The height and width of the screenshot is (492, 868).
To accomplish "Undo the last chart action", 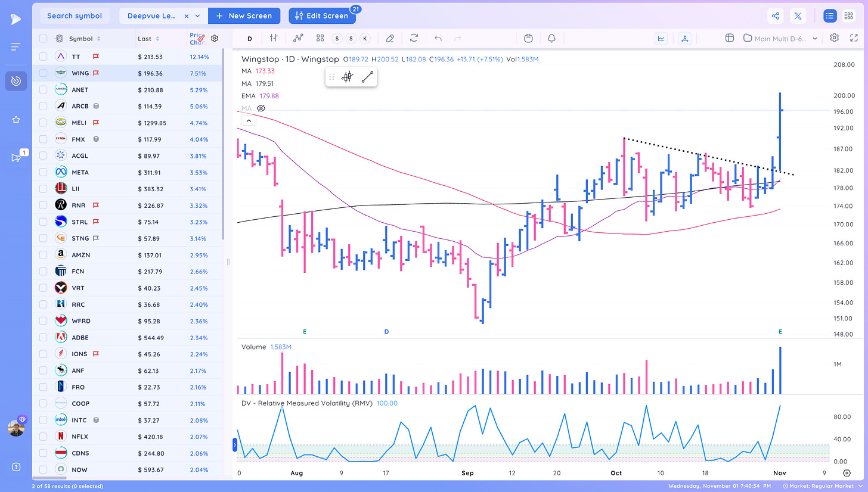I will coord(438,38).
